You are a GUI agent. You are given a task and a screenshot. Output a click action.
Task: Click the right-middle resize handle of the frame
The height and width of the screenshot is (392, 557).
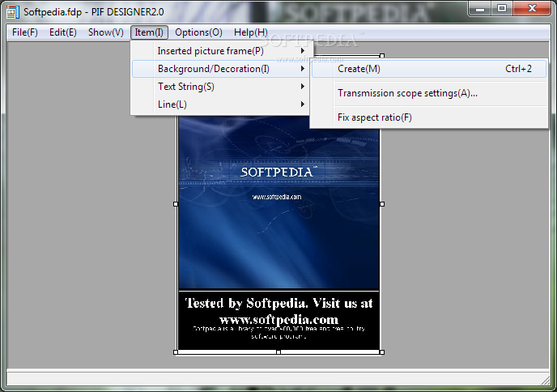click(x=382, y=204)
